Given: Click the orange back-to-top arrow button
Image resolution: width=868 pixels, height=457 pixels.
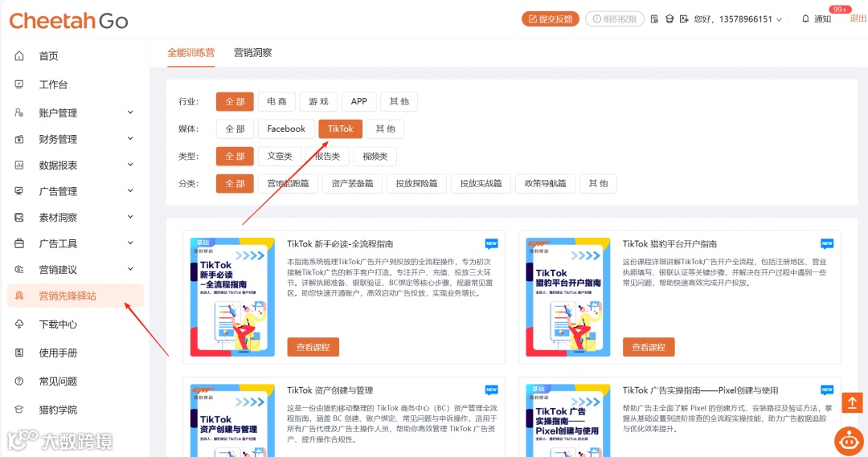Looking at the screenshot, I should [852, 402].
